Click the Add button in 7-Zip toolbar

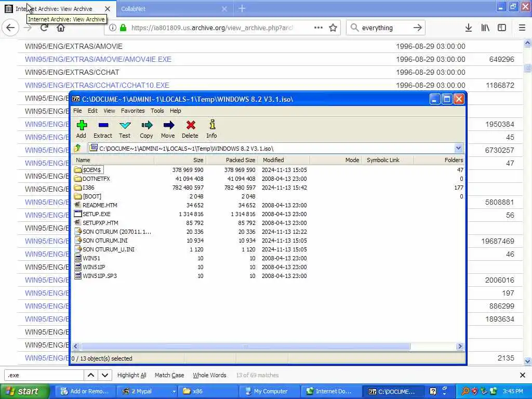click(x=81, y=129)
